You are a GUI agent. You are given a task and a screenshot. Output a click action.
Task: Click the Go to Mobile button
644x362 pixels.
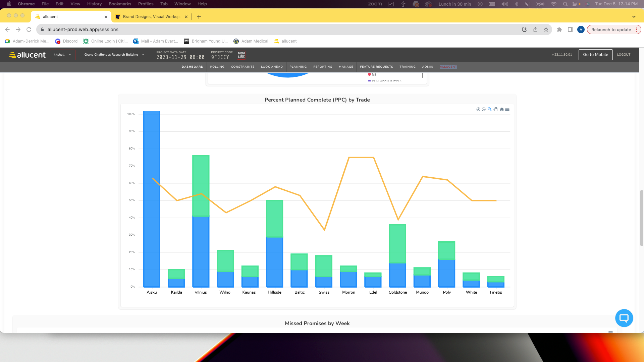point(595,55)
